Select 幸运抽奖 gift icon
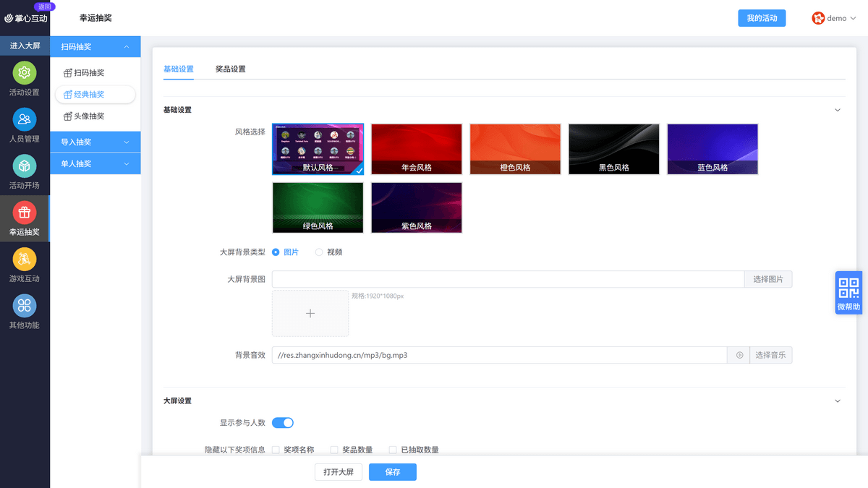 pos(25,213)
